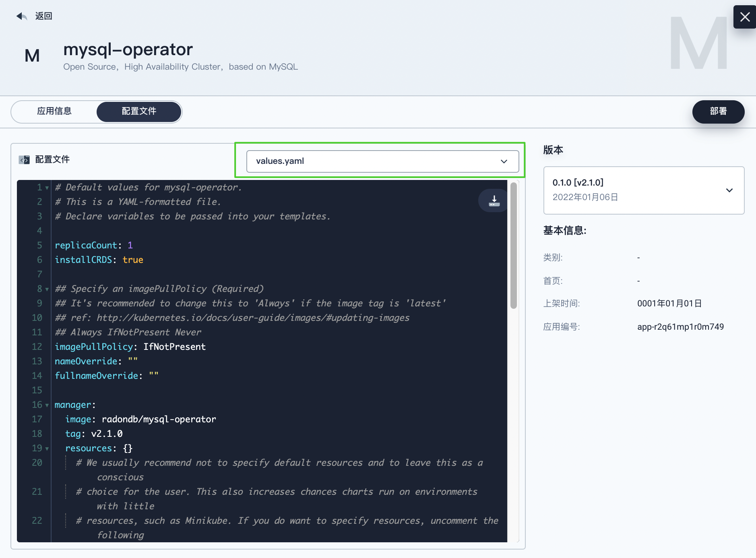Click the nameOverride line
The width and height of the screenshot is (756, 558).
(96, 361)
